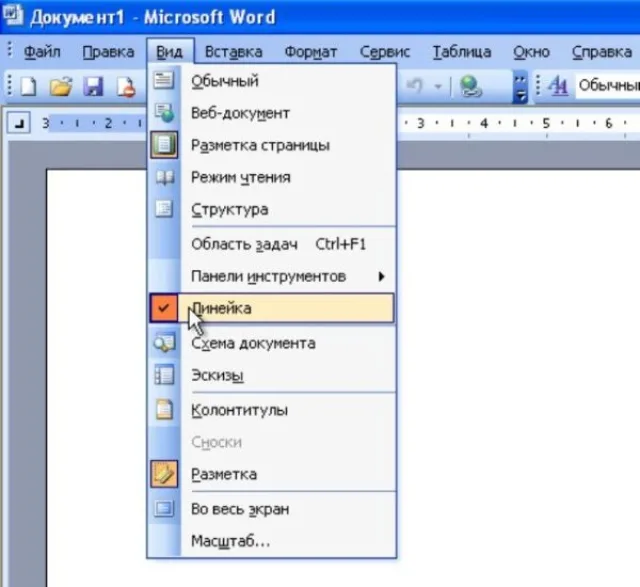
Task: Click the highlighted Разметка страницы icon
Action: [x=164, y=145]
